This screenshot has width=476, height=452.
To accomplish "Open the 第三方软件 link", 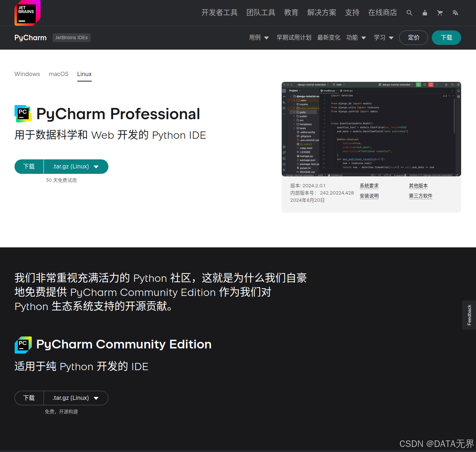I will [x=421, y=196].
